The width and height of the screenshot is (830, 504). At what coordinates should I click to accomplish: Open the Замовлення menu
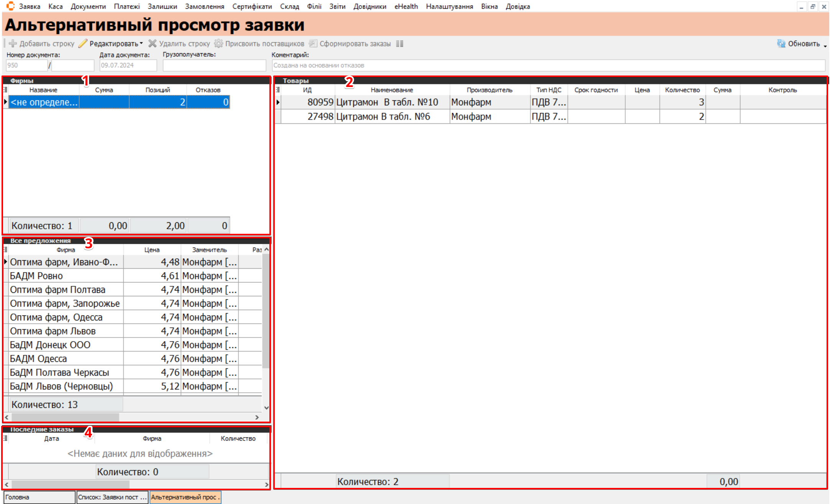pyautogui.click(x=204, y=7)
